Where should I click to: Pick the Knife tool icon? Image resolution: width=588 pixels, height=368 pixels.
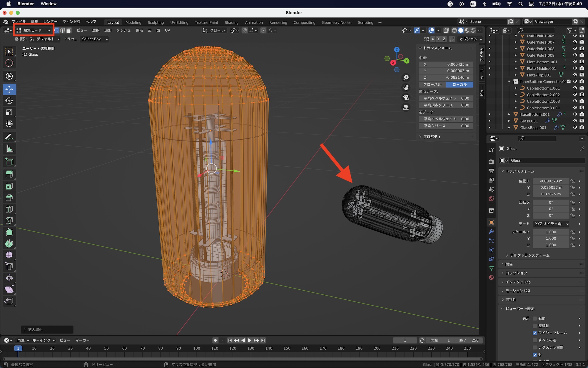tap(9, 221)
